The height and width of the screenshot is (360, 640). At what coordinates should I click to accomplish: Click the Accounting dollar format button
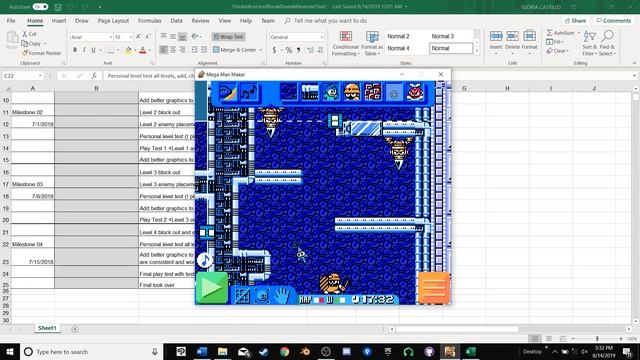point(274,50)
